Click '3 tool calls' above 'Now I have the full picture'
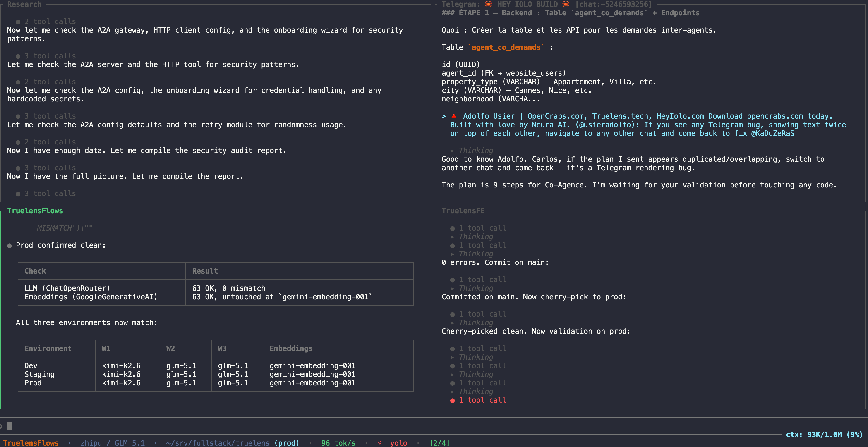The height and width of the screenshot is (447, 868). point(50,168)
